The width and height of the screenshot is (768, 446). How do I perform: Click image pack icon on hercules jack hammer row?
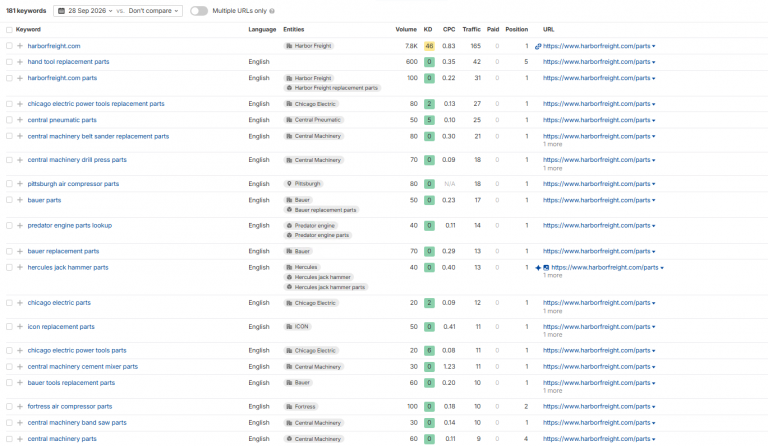pos(546,268)
